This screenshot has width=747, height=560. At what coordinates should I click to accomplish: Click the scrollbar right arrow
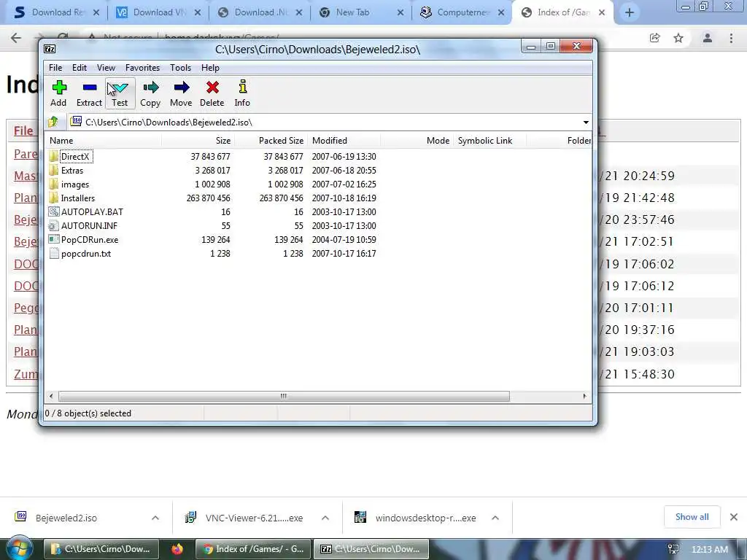(x=584, y=396)
